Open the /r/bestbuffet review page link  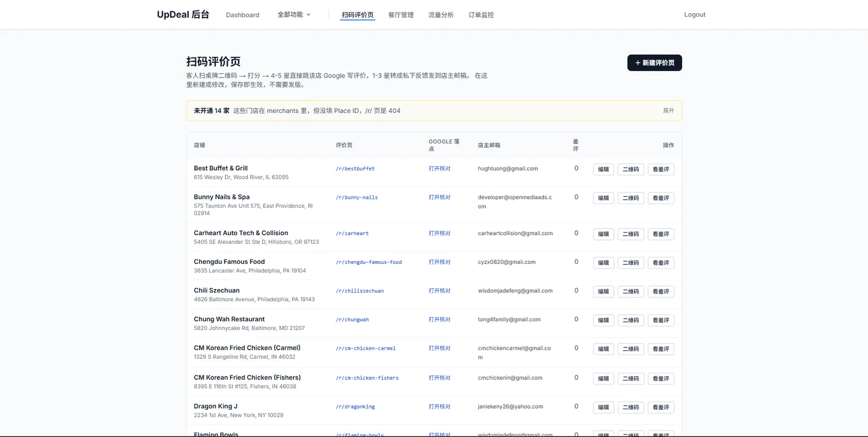(x=355, y=169)
